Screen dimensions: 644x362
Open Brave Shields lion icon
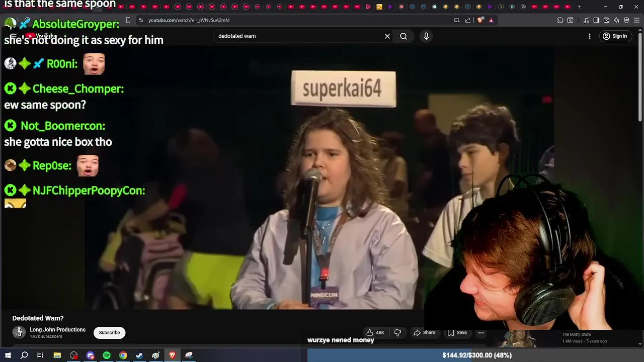point(480,20)
